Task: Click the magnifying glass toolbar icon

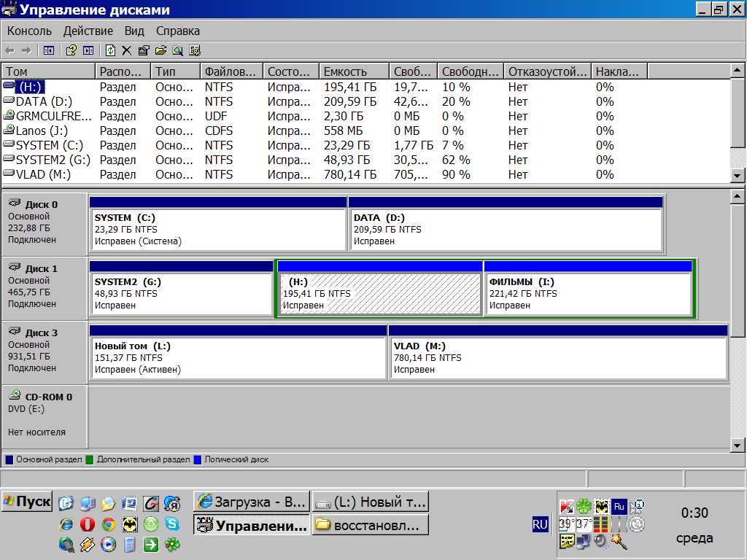Action: pos(177,50)
